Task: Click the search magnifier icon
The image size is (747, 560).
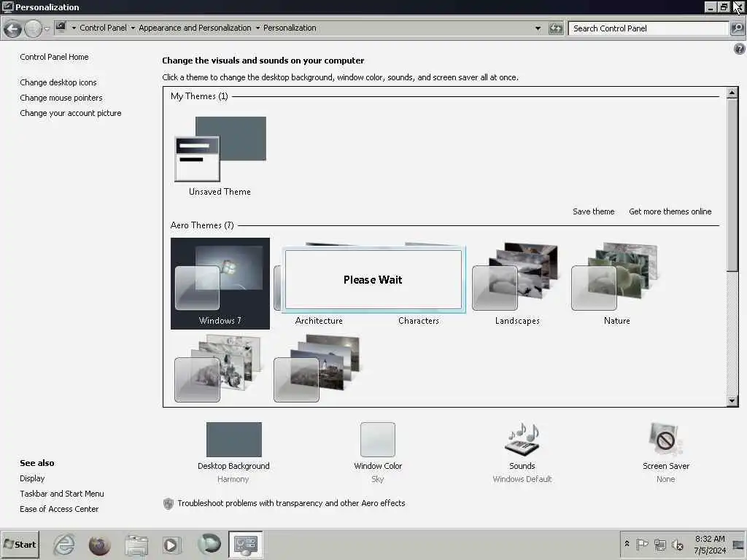Action: tap(737, 28)
